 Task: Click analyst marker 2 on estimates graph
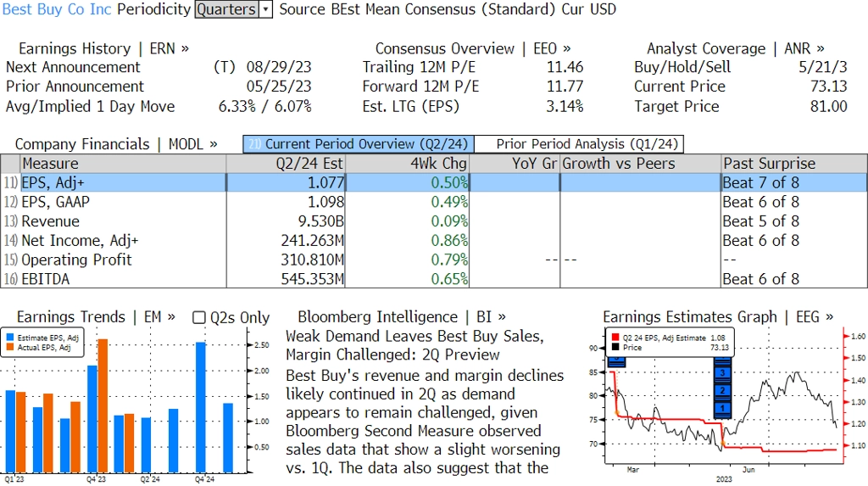[722, 391]
